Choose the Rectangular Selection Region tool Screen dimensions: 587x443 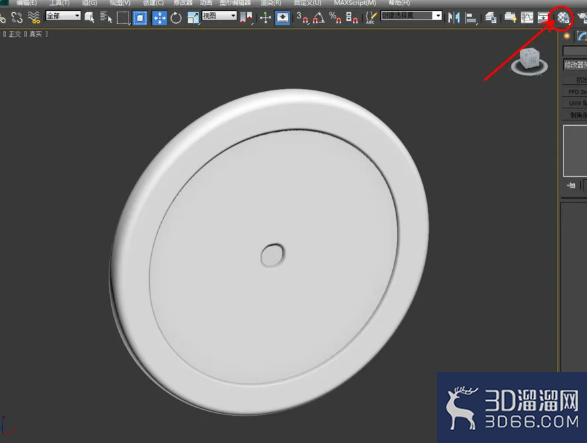(123, 18)
